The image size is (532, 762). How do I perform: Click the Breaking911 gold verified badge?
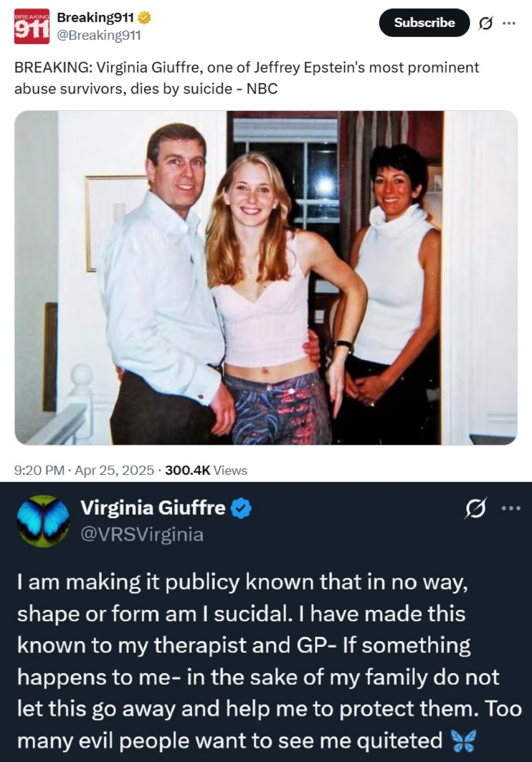pos(144,18)
